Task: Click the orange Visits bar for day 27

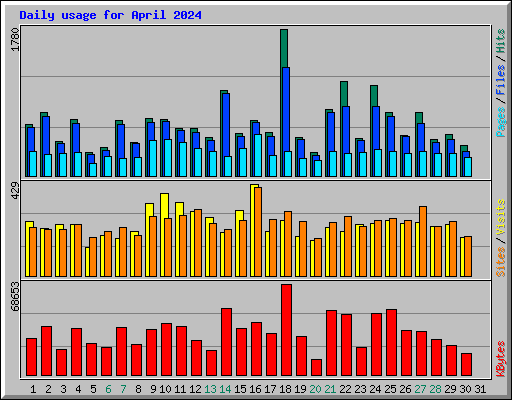Action: [x=423, y=241]
